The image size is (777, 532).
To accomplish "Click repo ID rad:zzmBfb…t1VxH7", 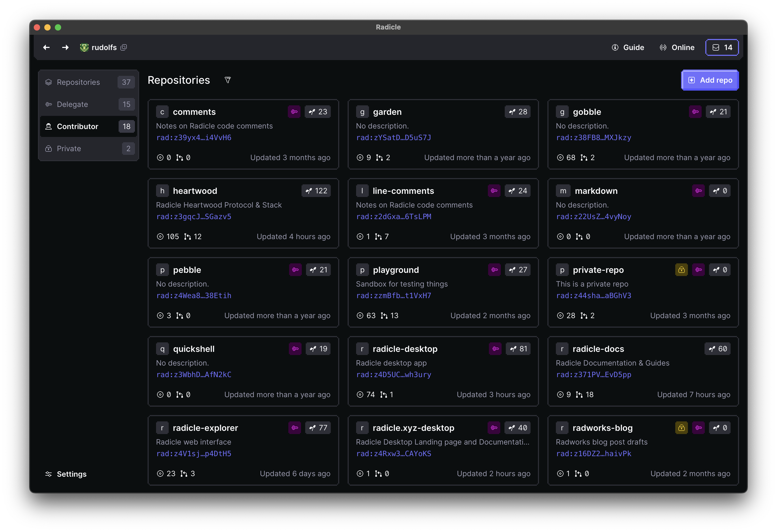I will [x=394, y=295].
